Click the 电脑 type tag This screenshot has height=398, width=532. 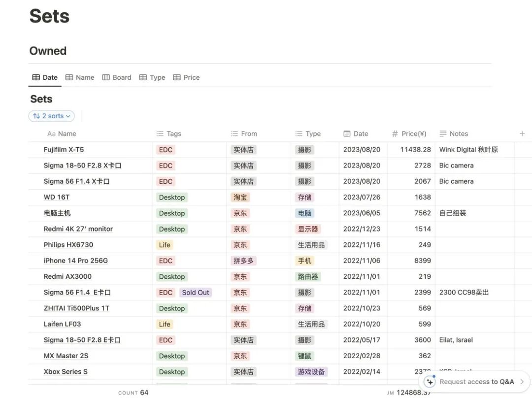(305, 213)
